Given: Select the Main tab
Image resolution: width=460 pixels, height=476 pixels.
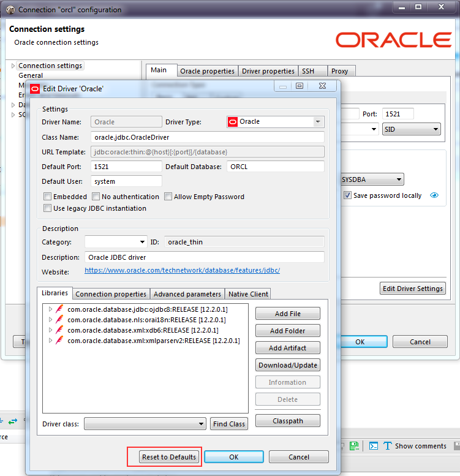Looking at the screenshot, I should click(161, 70).
